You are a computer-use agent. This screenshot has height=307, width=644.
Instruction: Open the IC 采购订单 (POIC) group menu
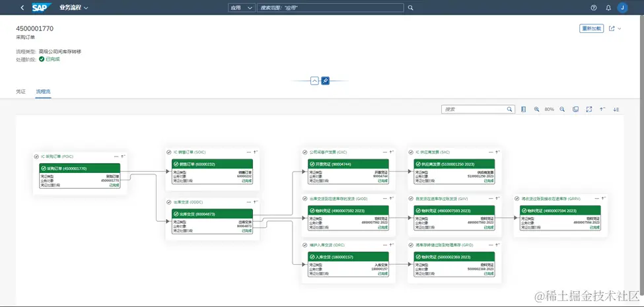point(116,156)
